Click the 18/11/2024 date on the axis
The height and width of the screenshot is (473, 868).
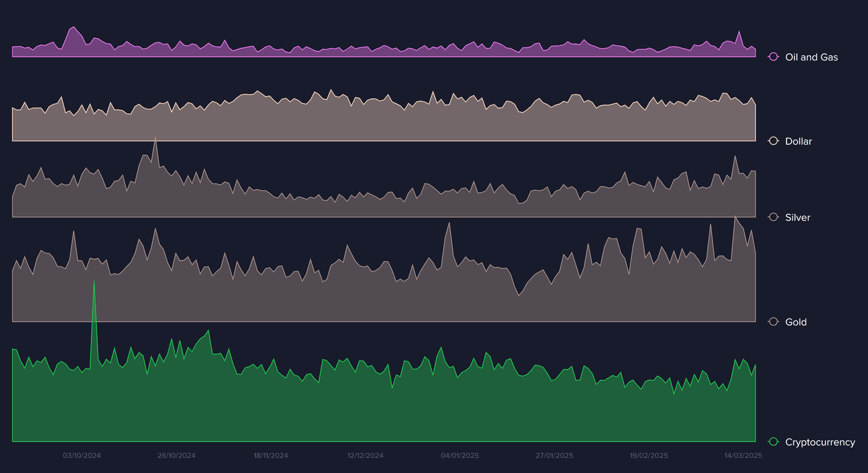click(x=271, y=455)
